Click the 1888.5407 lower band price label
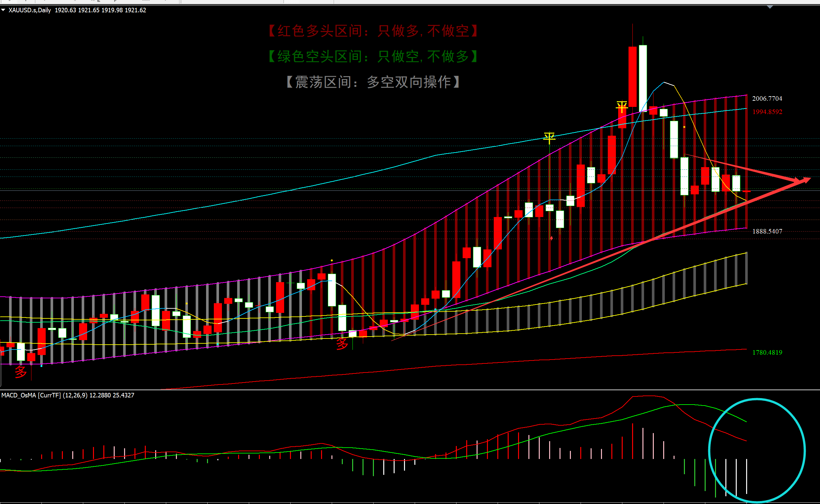 [x=767, y=231]
